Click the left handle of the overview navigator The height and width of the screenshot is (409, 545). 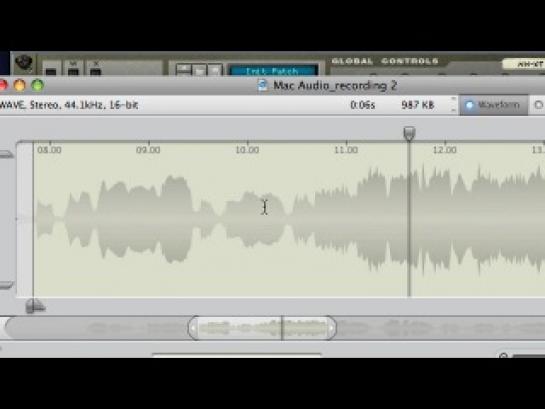coord(193,328)
